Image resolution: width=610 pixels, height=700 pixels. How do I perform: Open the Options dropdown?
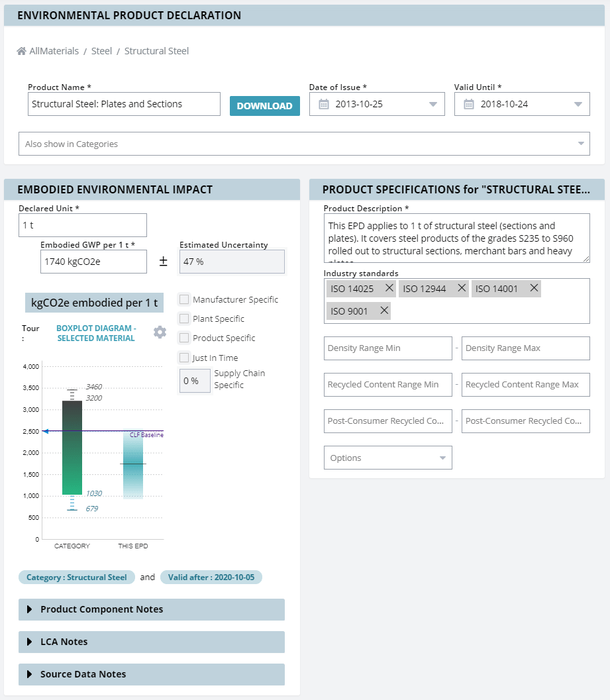click(388, 458)
